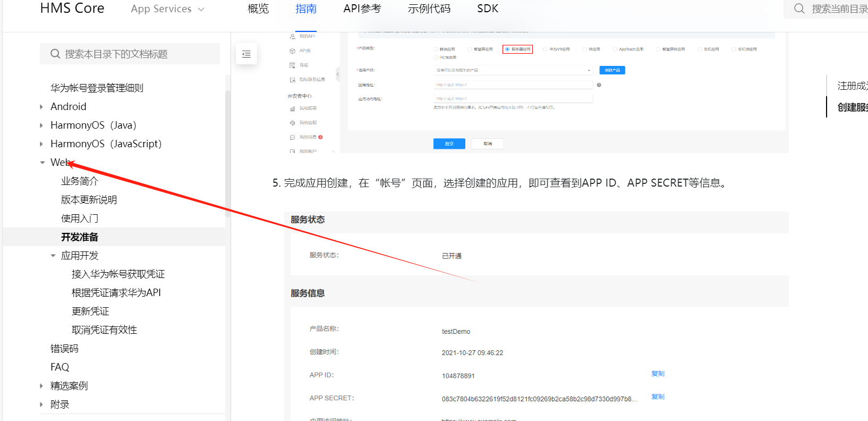
Task: Open the API参考 tab
Action: [362, 9]
